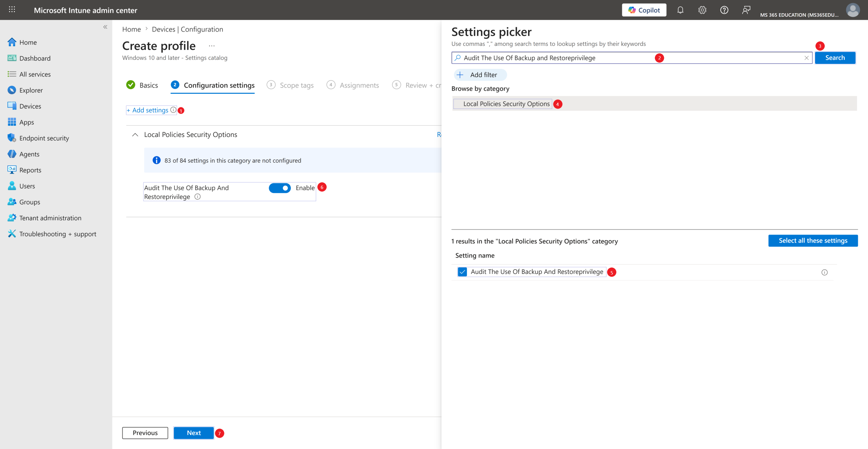Open the notifications bell icon

coord(680,10)
